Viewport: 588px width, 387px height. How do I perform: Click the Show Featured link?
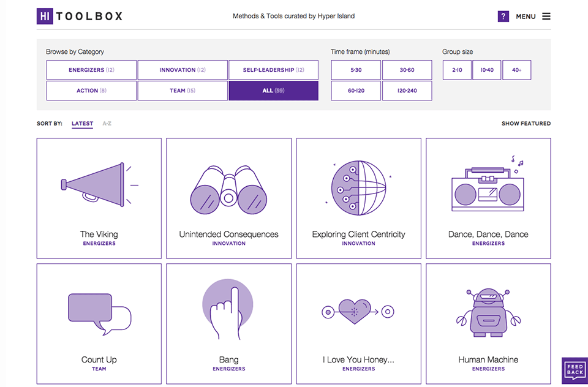pos(526,124)
